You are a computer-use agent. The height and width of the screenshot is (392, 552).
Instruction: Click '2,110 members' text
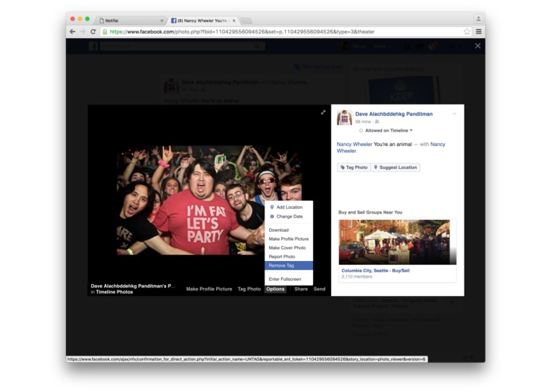pos(357,277)
